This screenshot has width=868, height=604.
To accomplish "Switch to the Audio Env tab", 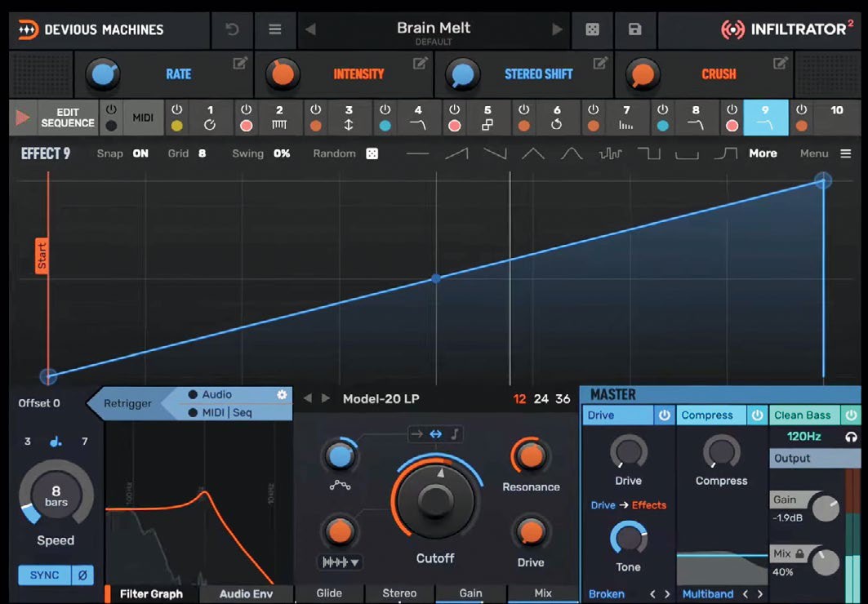I will point(246,594).
